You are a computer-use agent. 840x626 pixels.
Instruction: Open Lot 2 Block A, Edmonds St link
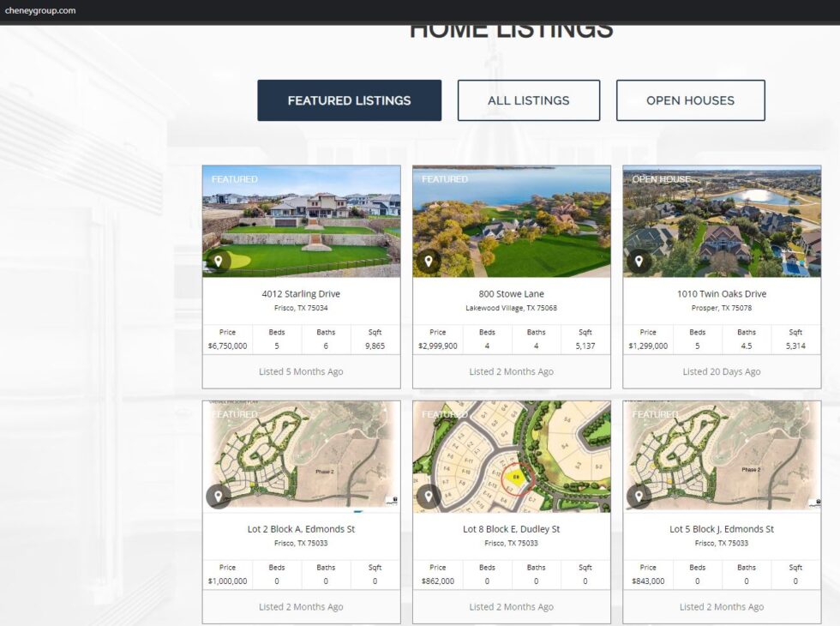point(301,529)
